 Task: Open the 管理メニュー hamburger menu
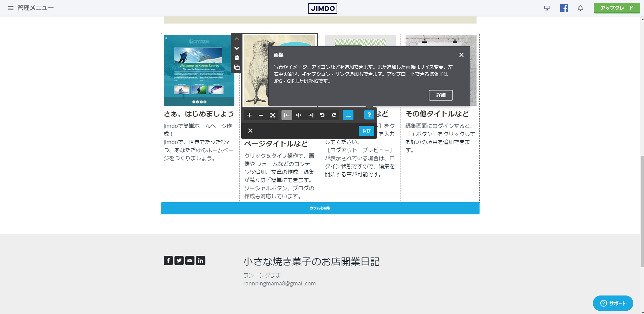(11, 8)
